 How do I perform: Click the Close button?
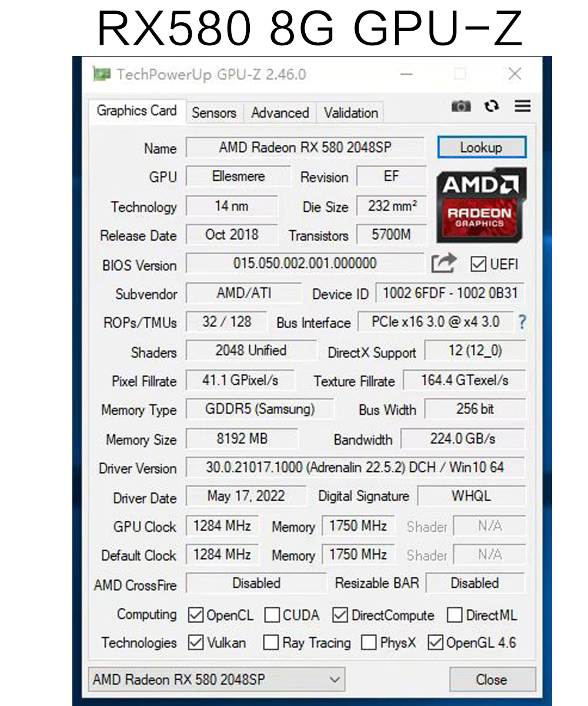coord(492,680)
